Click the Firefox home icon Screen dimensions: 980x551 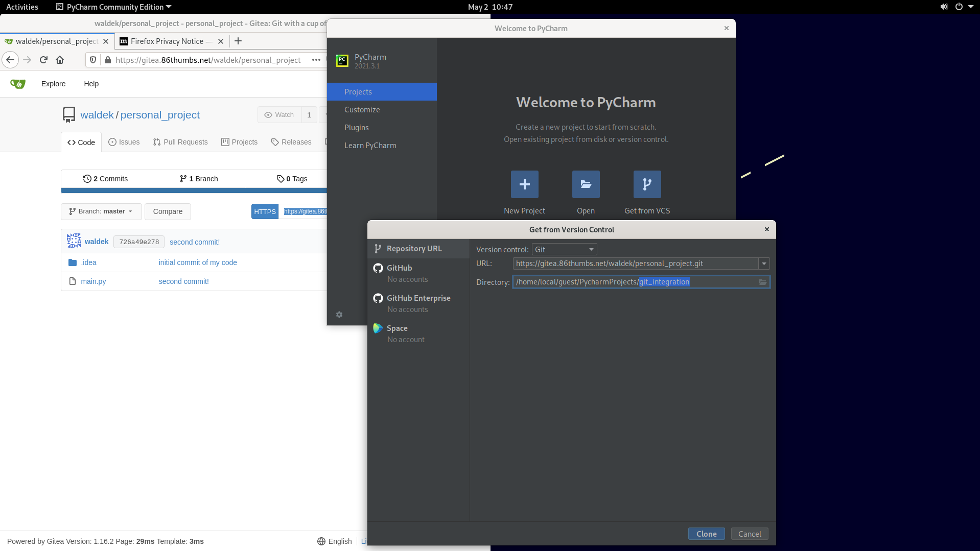pyautogui.click(x=60, y=60)
